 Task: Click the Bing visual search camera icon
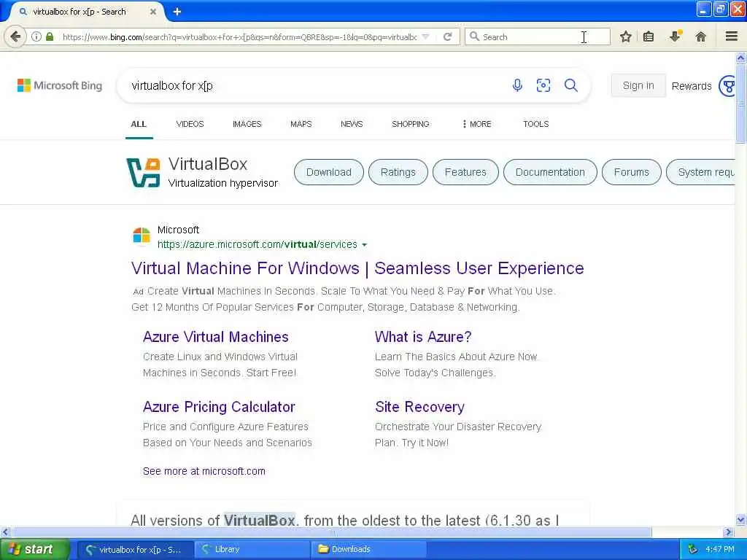[x=543, y=86]
